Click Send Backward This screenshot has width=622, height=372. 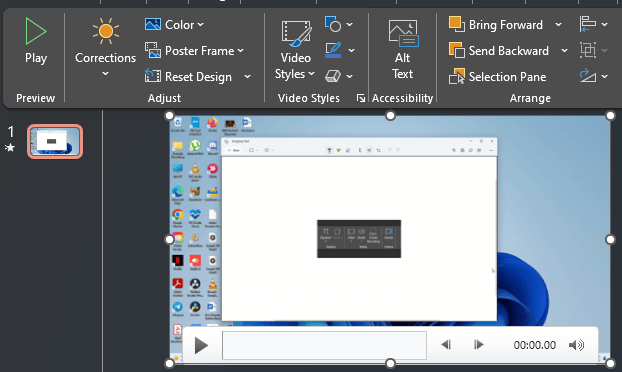click(499, 51)
